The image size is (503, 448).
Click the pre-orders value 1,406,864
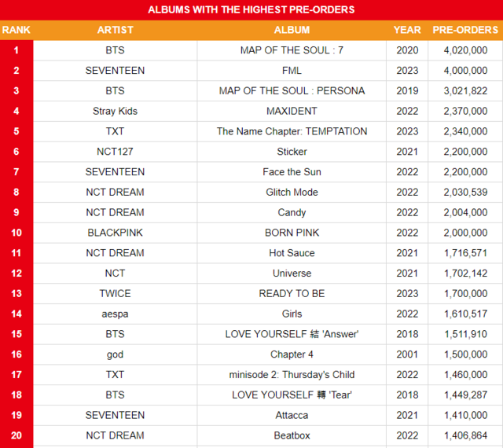click(465, 435)
